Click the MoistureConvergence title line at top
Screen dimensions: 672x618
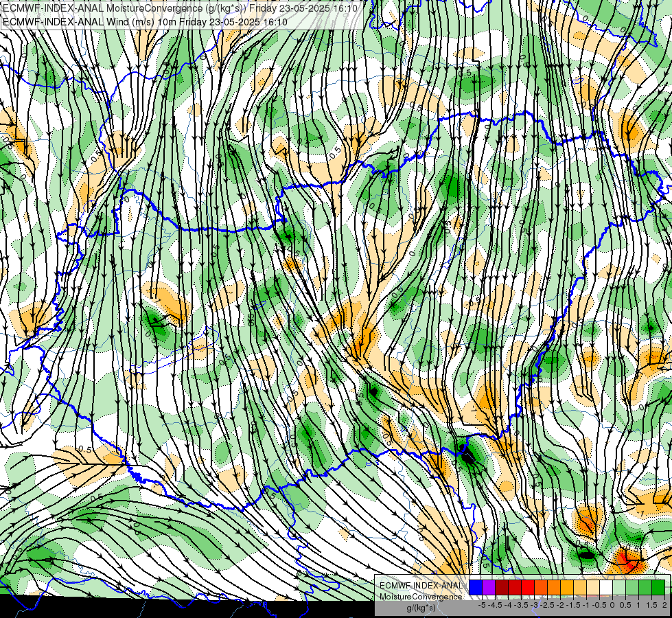180,8
